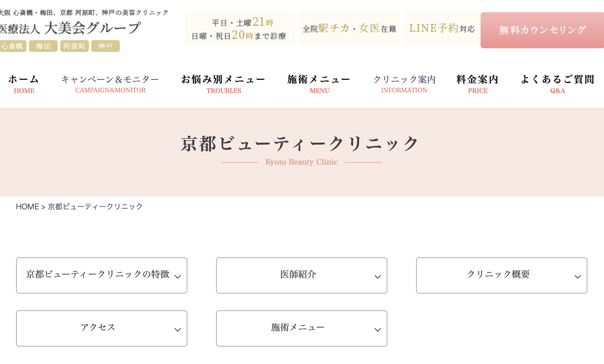Click the LINE予約対応 banner
The image size is (604, 364).
point(442,28)
